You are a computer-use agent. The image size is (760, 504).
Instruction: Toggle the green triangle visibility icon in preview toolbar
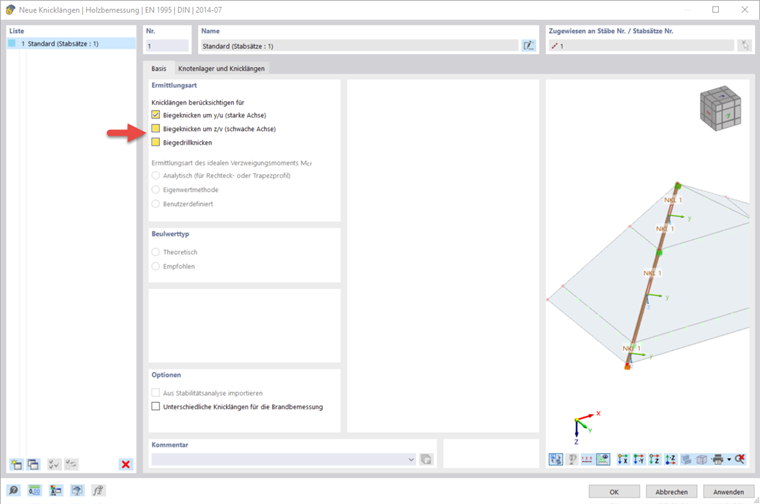coord(603,459)
